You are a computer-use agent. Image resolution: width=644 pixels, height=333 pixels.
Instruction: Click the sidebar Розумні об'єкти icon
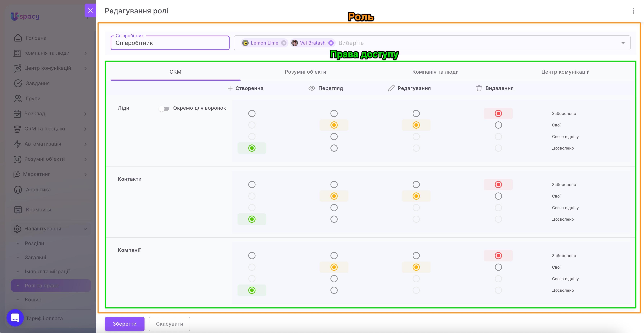pos(17,159)
